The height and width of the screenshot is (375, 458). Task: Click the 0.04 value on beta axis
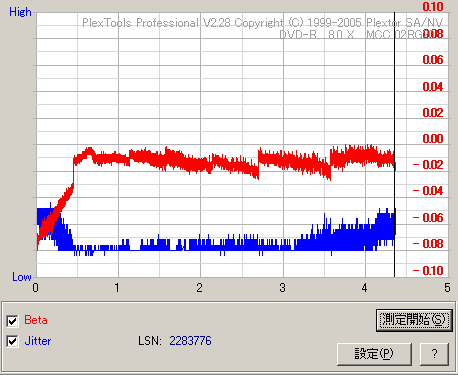tap(433, 87)
